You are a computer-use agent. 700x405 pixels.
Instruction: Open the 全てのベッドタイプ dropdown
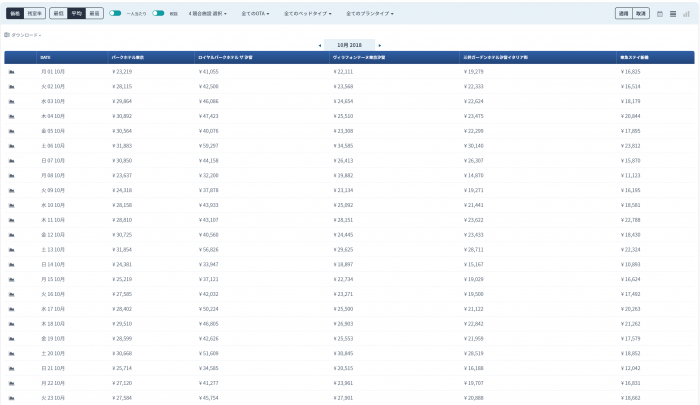point(308,14)
